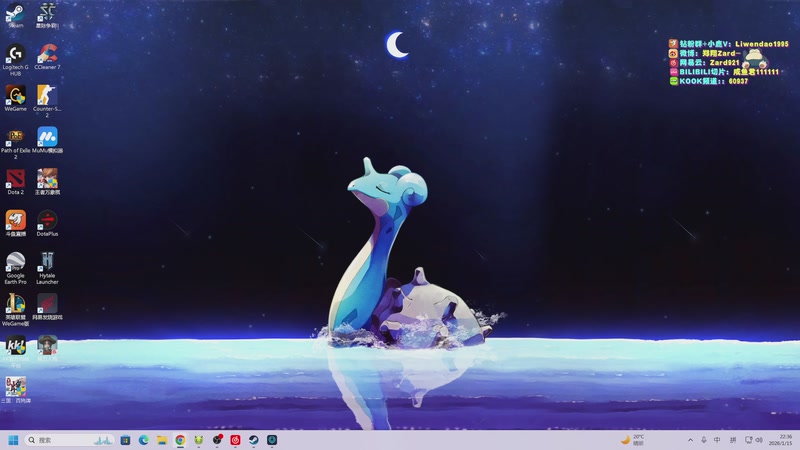Open Steam from the taskbar
This screenshot has width=800, height=450.
click(254, 440)
